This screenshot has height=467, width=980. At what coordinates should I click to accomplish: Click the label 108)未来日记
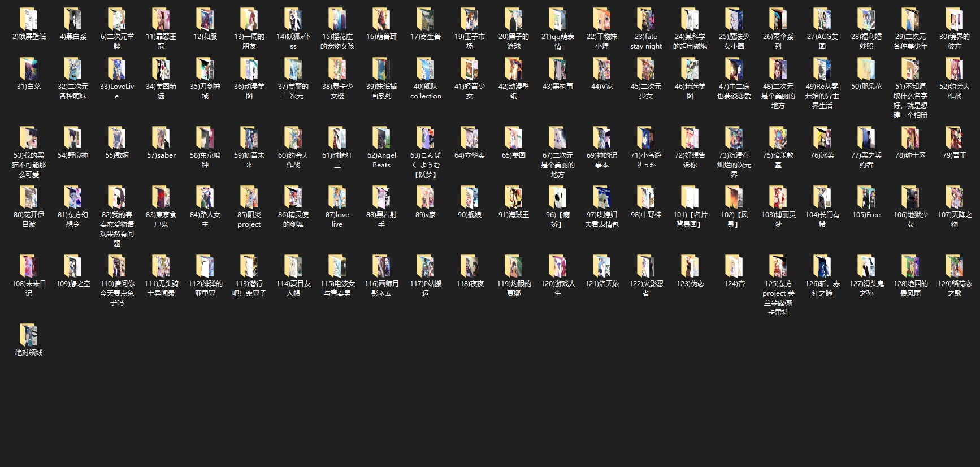coord(28,288)
